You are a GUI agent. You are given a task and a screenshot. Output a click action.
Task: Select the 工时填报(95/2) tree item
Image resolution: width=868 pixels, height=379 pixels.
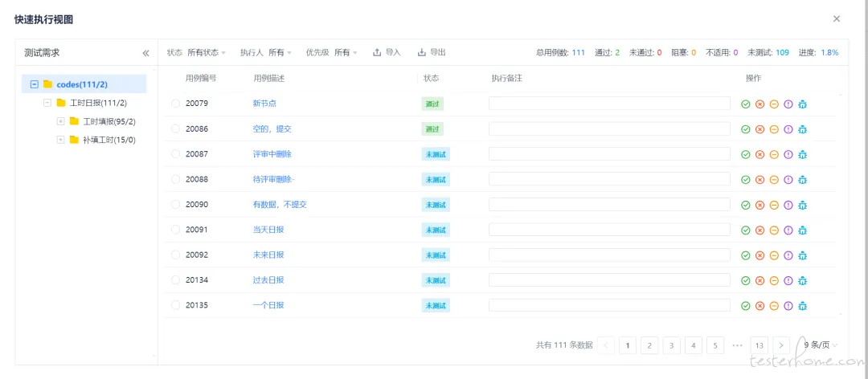(109, 121)
